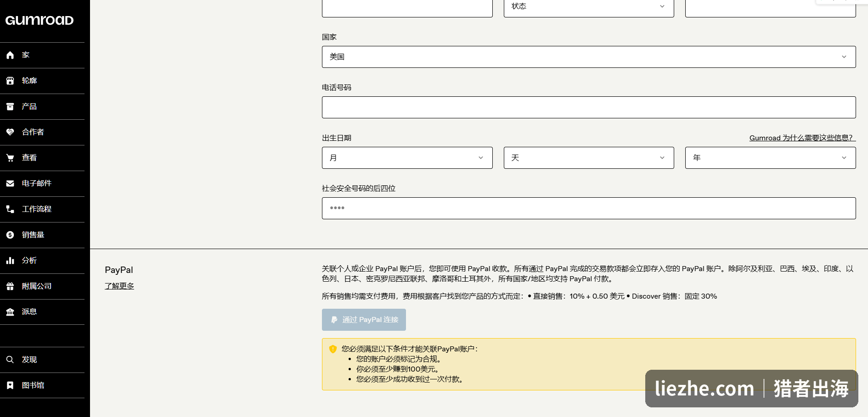The height and width of the screenshot is (417, 868).
Task: Click the storefront icon beside 轮廓
Action: [x=10, y=81]
